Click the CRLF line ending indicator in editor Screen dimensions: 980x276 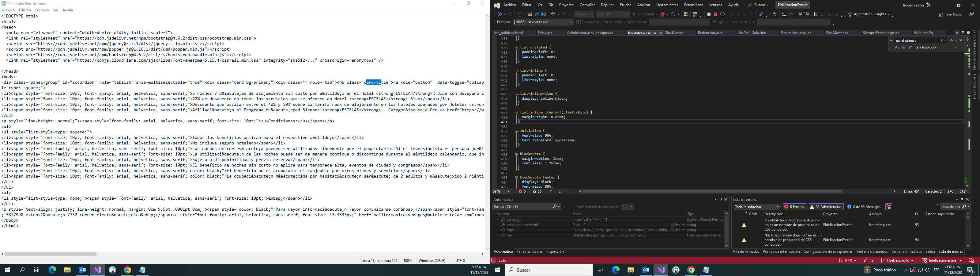pyautogui.click(x=963, y=191)
